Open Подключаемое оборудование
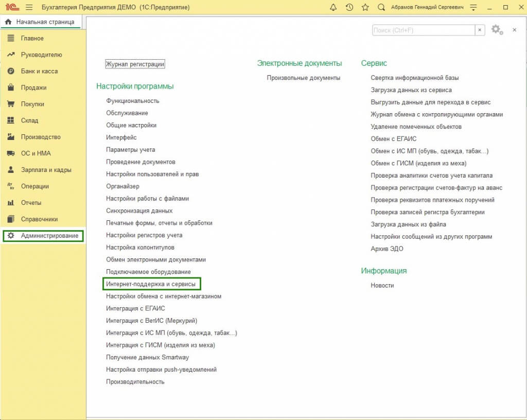This screenshot has width=527, height=420. click(x=148, y=272)
